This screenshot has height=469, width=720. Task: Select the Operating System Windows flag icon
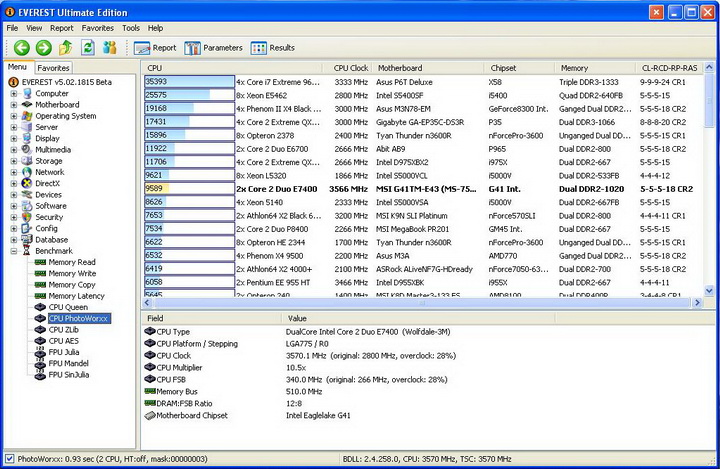click(x=27, y=116)
